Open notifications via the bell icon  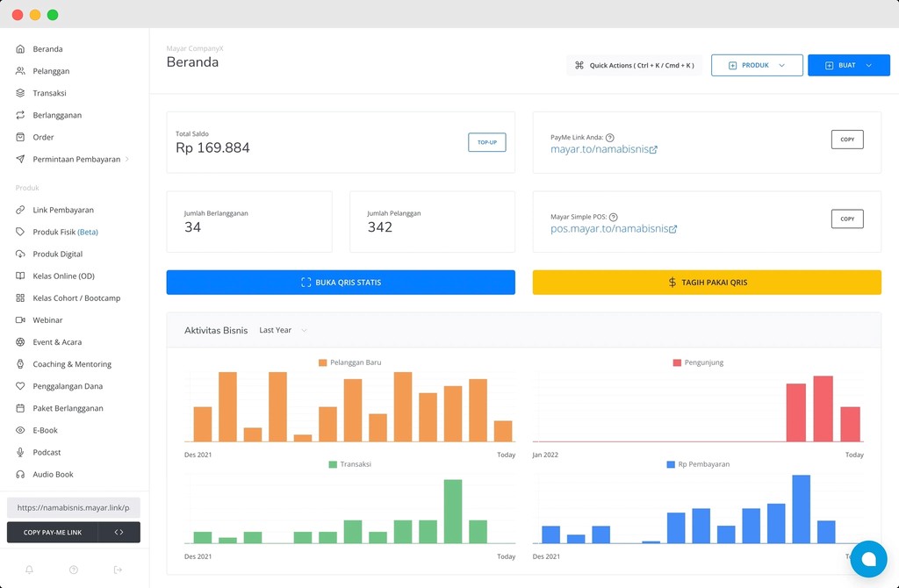30,570
